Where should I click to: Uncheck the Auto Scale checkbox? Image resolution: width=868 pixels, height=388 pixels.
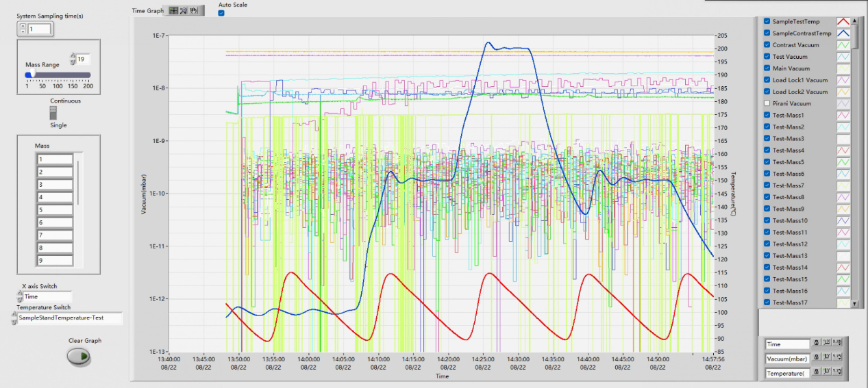pyautogui.click(x=221, y=13)
